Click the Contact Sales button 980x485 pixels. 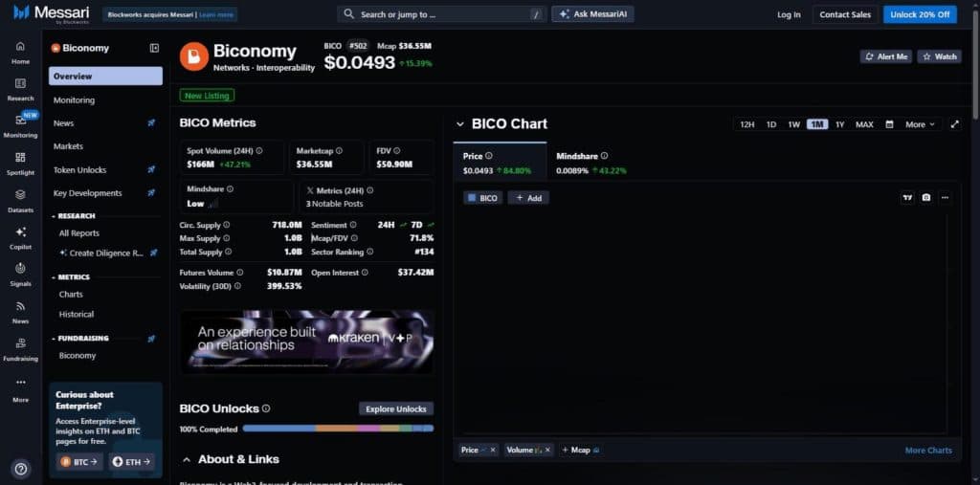pos(845,14)
